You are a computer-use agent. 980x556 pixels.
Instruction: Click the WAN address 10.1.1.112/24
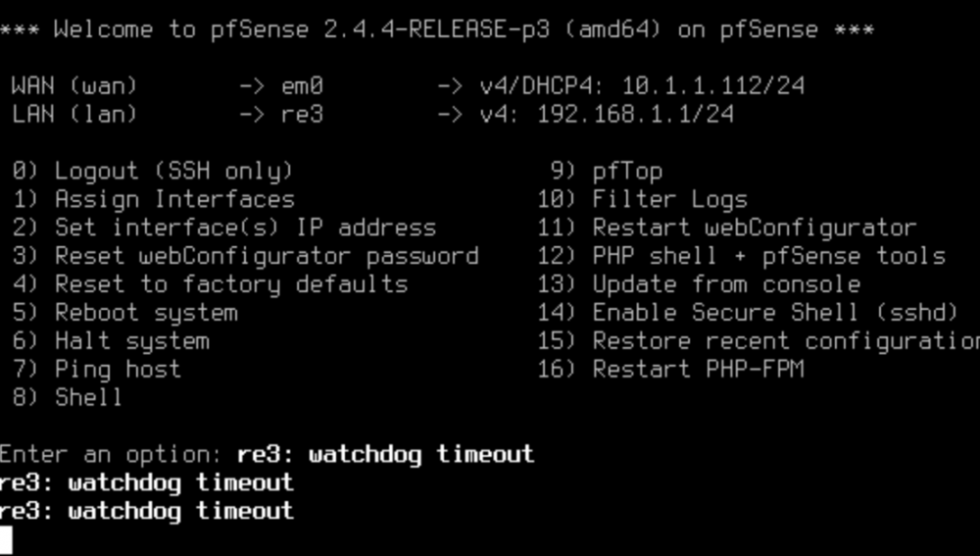point(713,85)
